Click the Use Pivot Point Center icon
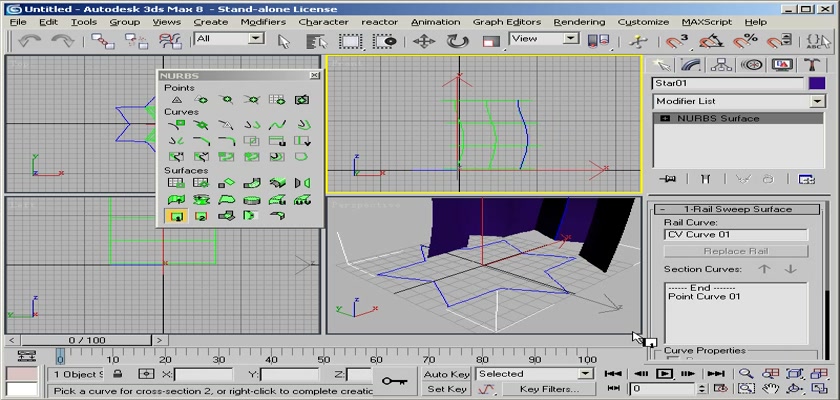The width and height of the screenshot is (840, 400). pos(598,41)
